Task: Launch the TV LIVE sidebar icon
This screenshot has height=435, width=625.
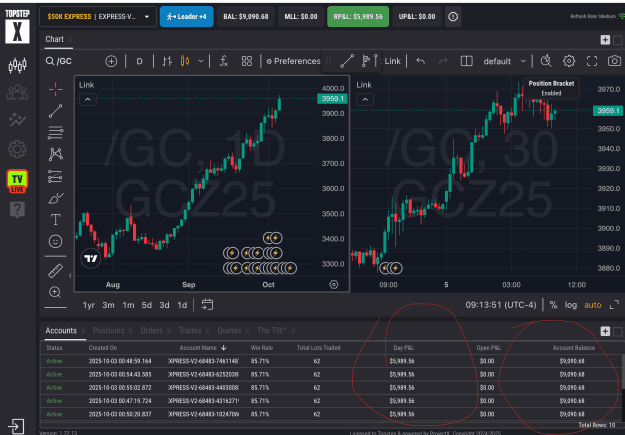Action: coord(17,181)
